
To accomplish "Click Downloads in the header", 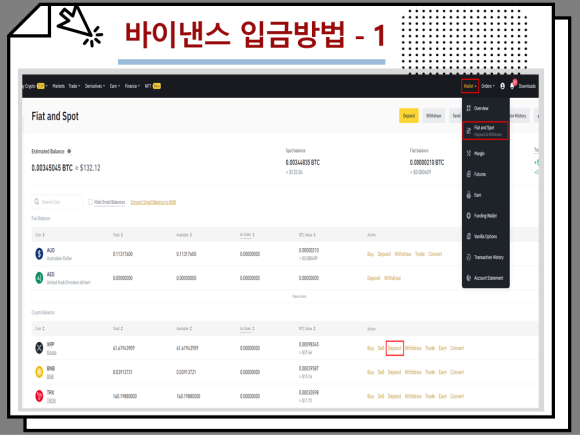I will [527, 86].
